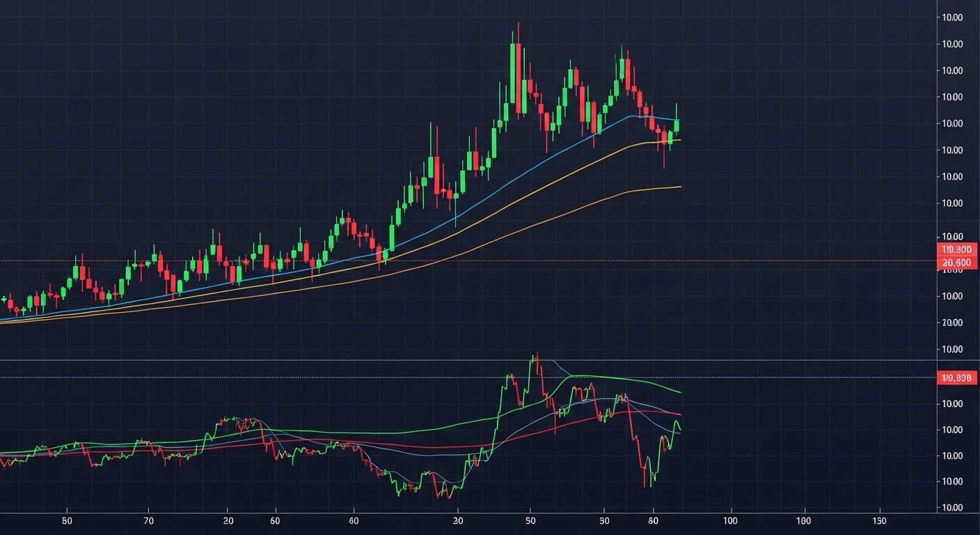The width and height of the screenshot is (980, 535).
Task: Click the 70 label on the time axis
Action: [x=148, y=520]
